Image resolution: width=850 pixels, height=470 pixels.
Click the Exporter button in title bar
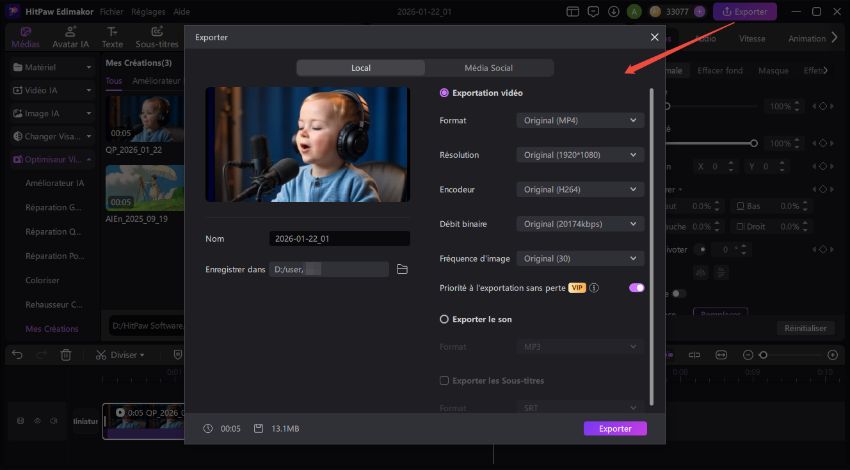(745, 11)
